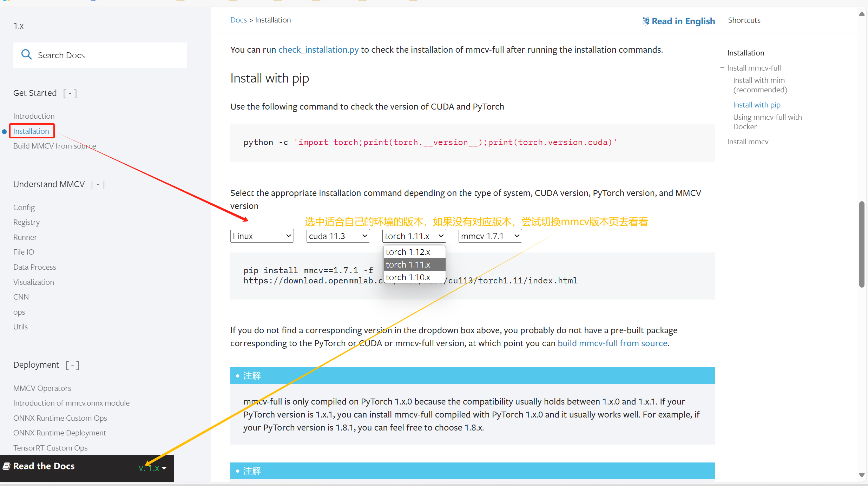This screenshot has width=868, height=486.
Task: Select torch 1.12.x option
Action: coord(414,252)
